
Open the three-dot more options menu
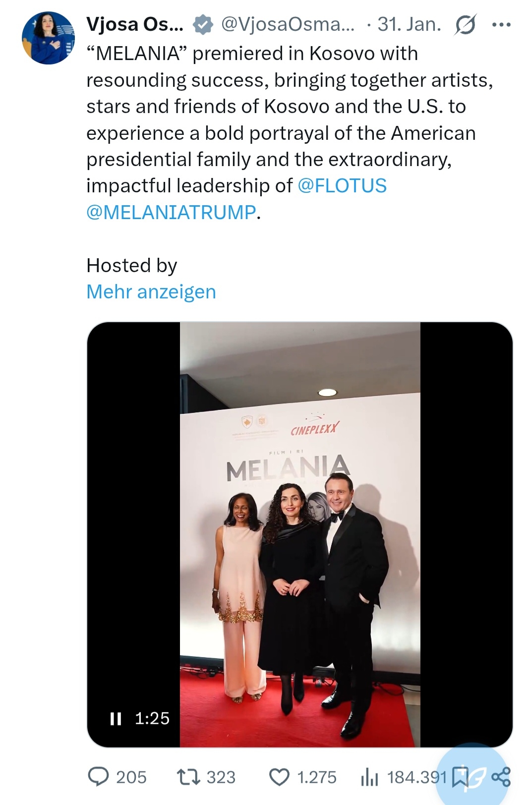click(501, 24)
